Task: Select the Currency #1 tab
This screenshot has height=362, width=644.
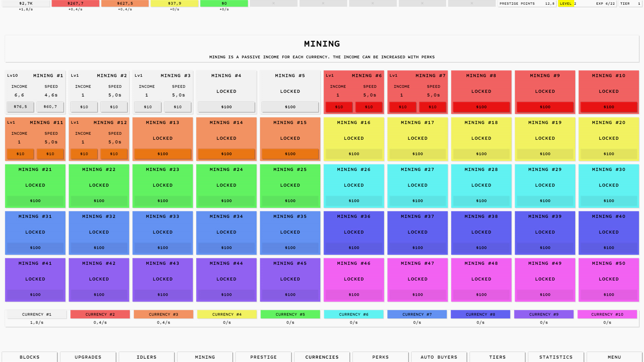Action: [x=36, y=314]
